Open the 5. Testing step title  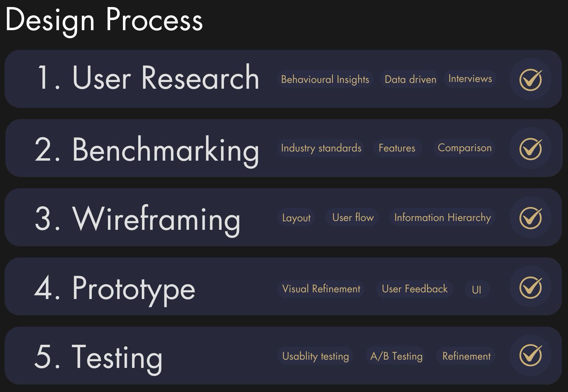tap(98, 357)
